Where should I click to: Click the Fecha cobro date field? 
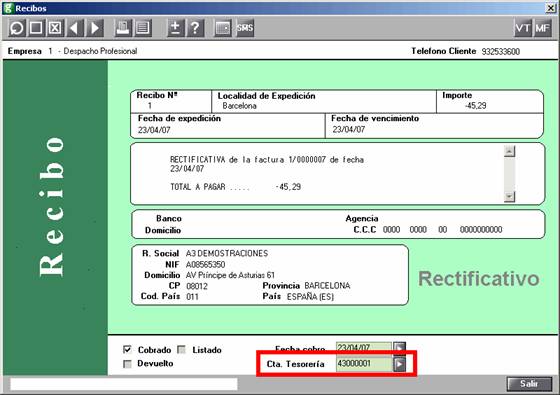364,347
